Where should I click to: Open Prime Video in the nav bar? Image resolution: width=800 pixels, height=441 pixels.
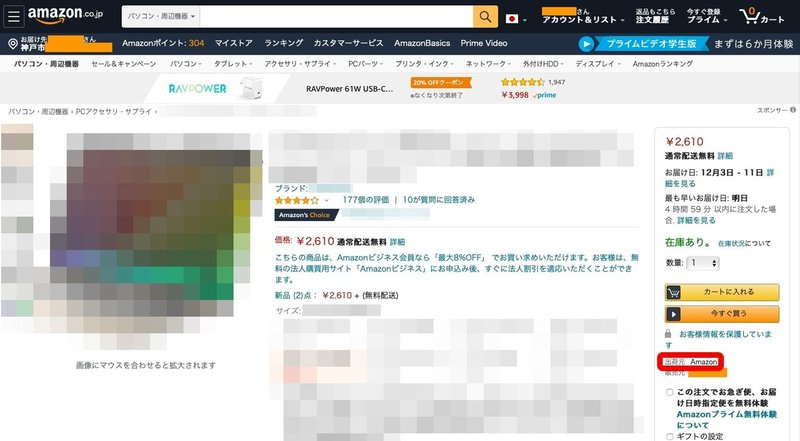point(484,43)
